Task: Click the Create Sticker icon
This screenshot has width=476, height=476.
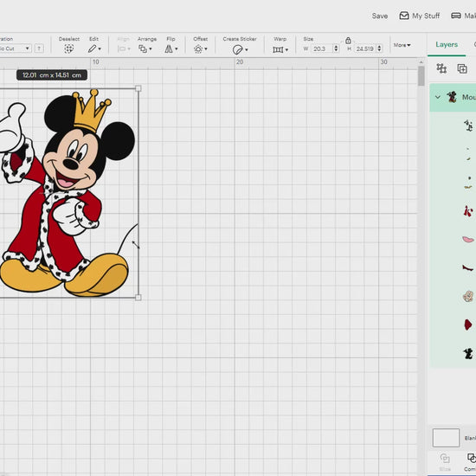Action: [237, 49]
